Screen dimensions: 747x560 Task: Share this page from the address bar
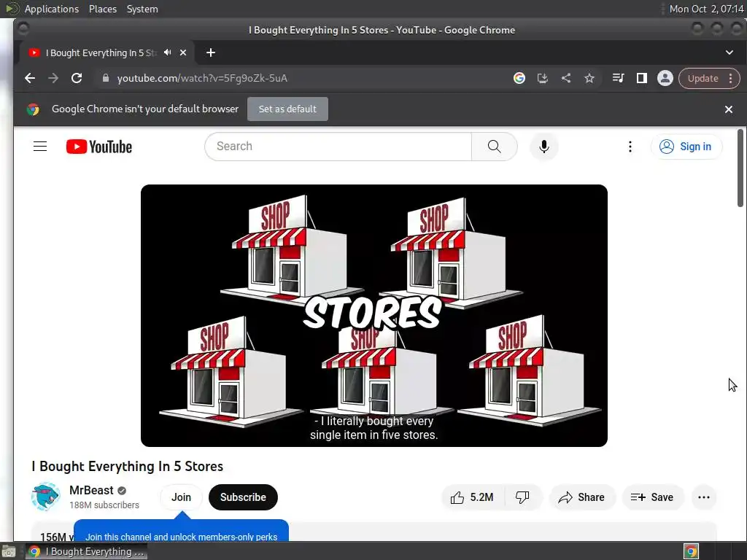pyautogui.click(x=566, y=78)
